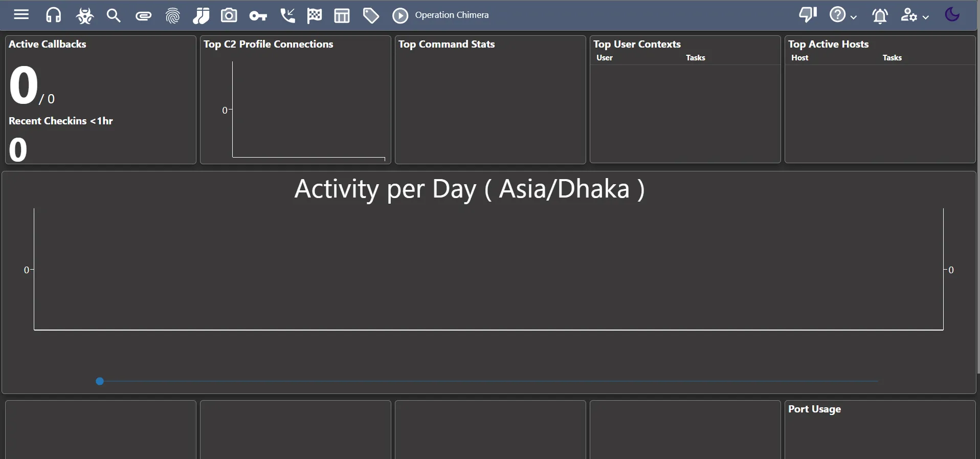Click Top Command Stats heading
The height and width of the screenshot is (459, 980).
point(447,44)
